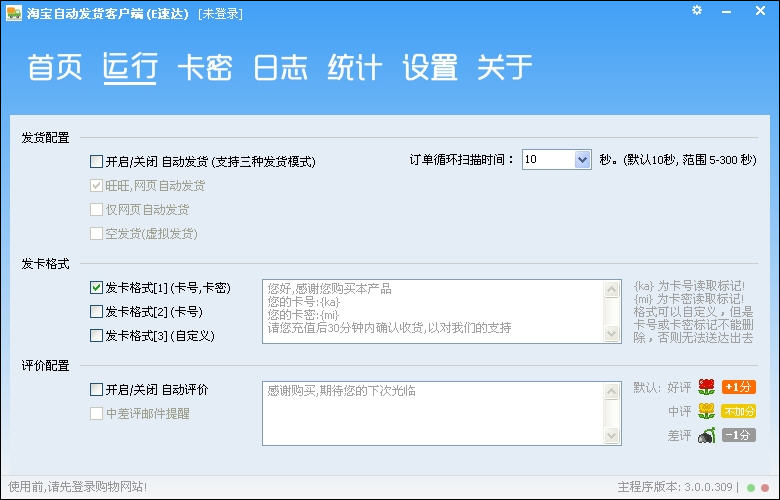Viewport: 780px width, 500px height.
Task: Toggle 仅网页自动发货 checkbox
Action: tap(96, 209)
